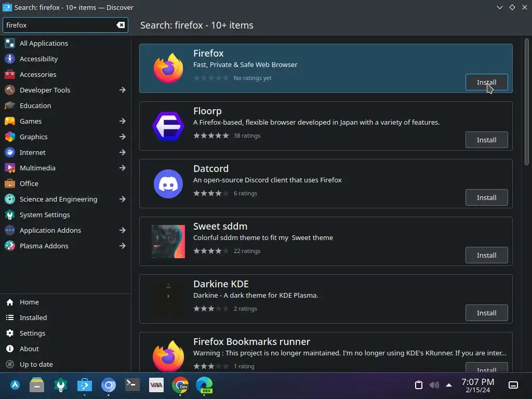This screenshot has width=532, height=399.
Task: Select the Office category
Action: [x=65, y=183]
